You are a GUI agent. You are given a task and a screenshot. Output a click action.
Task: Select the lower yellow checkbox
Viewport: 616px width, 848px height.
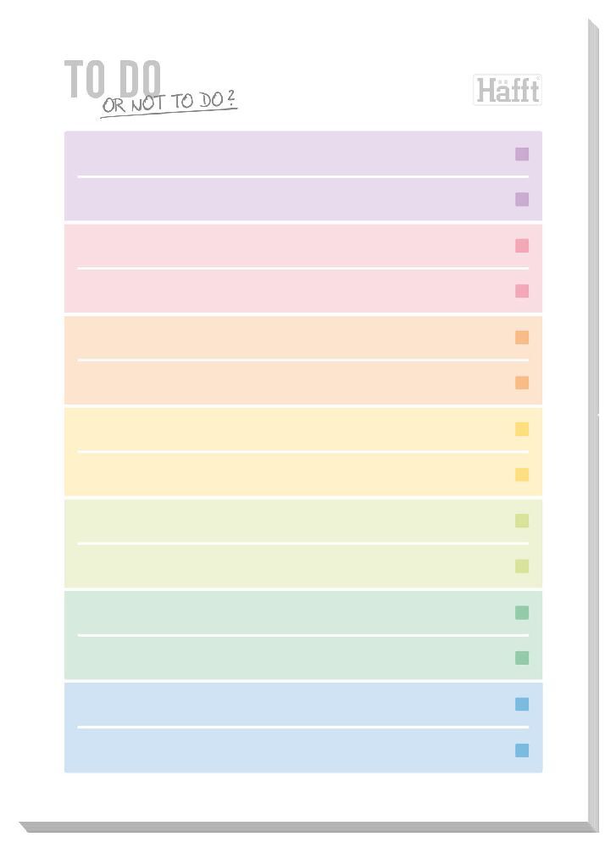tap(521, 474)
